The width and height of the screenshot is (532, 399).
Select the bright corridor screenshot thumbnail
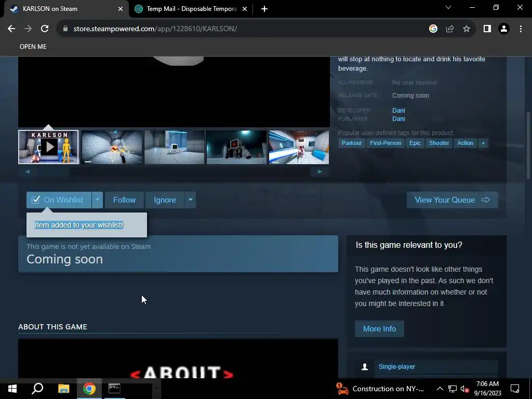pos(299,147)
